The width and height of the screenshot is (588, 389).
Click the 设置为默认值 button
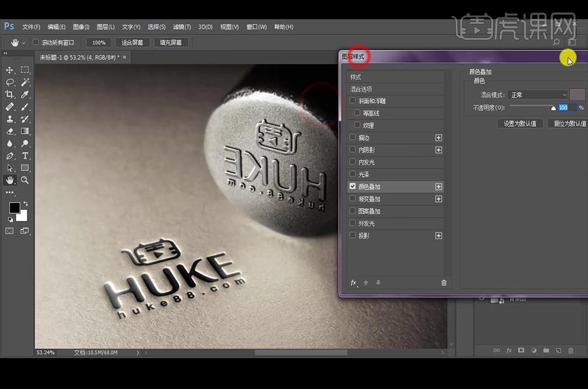520,124
